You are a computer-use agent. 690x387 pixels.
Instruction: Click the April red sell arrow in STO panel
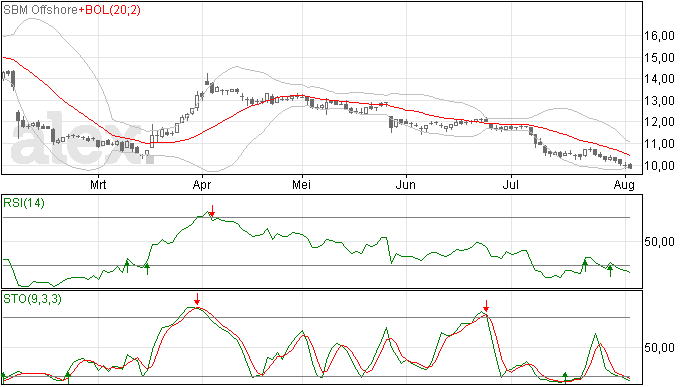[197, 299]
